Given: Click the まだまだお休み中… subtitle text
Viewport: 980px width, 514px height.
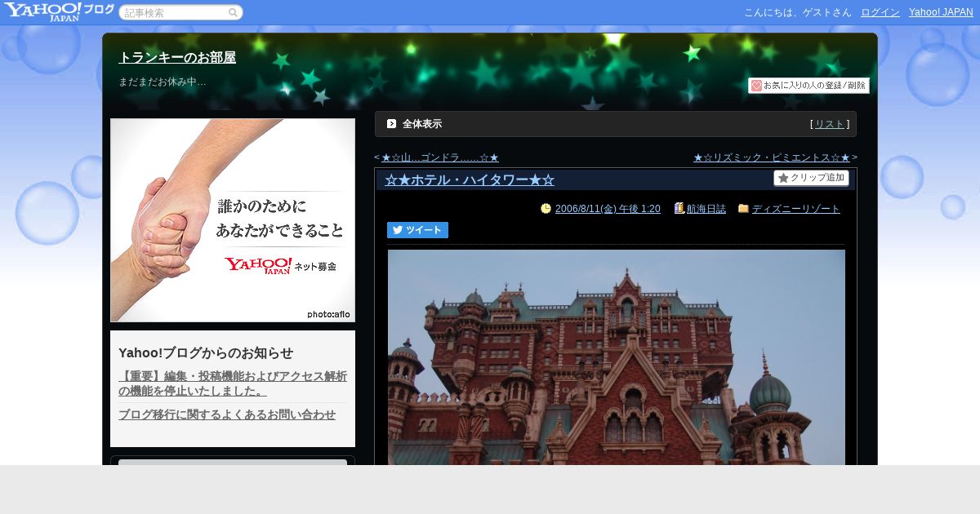Looking at the screenshot, I should point(163,82).
